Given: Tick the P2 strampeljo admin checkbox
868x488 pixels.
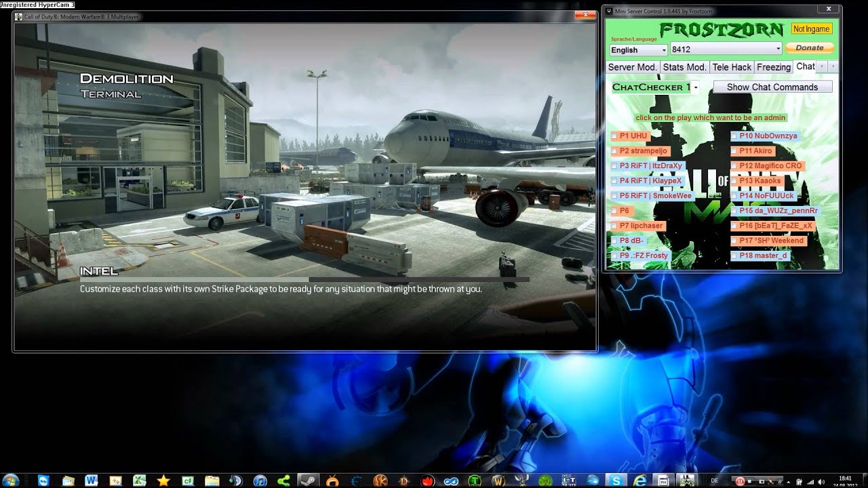Looking at the screenshot, I should click(614, 151).
